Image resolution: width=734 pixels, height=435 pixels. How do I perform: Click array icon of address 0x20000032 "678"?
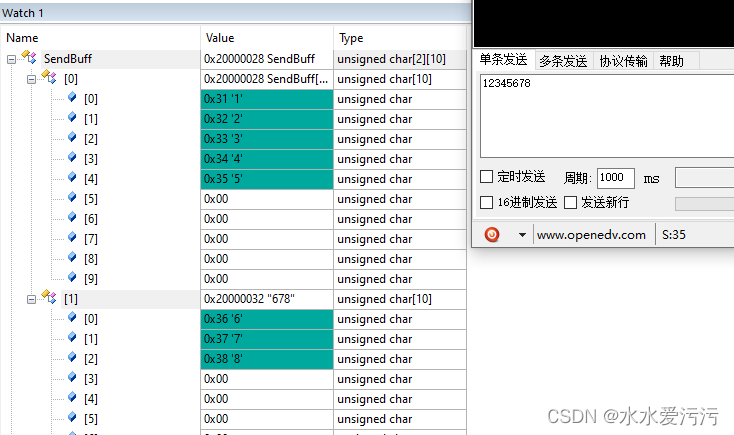49,297
